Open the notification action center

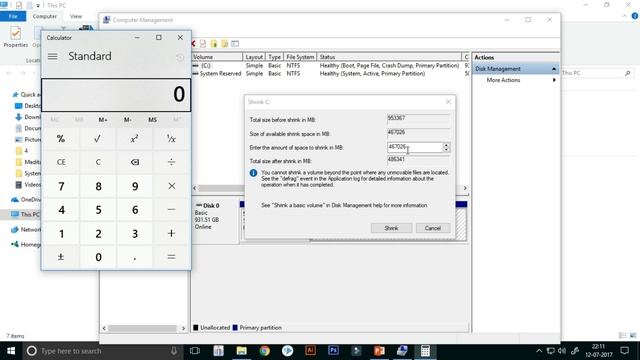(x=624, y=351)
